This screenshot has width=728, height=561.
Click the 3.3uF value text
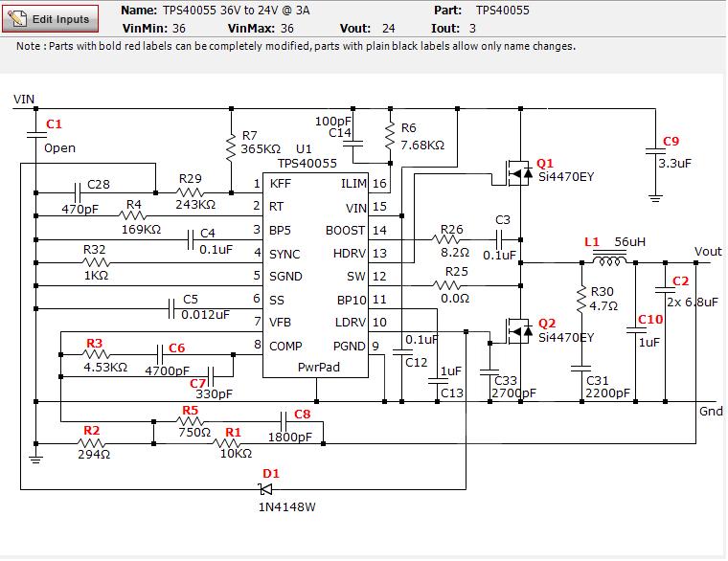[674, 164]
